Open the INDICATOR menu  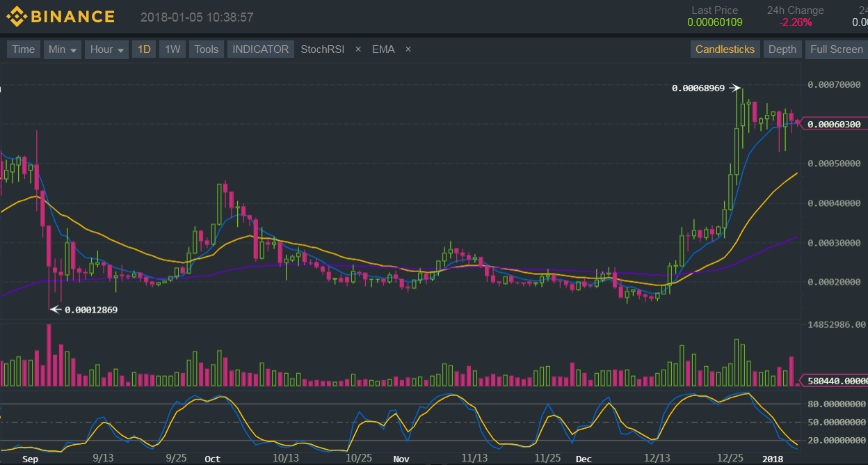click(x=260, y=49)
